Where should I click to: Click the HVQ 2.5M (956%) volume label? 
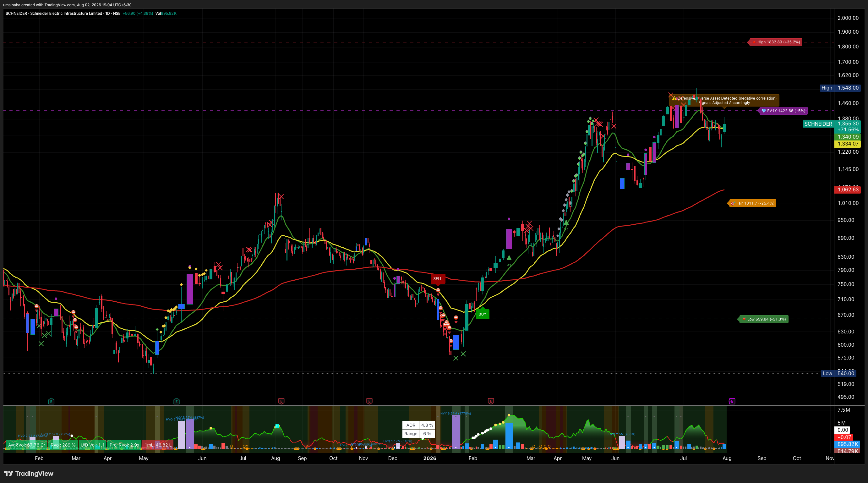622,434
